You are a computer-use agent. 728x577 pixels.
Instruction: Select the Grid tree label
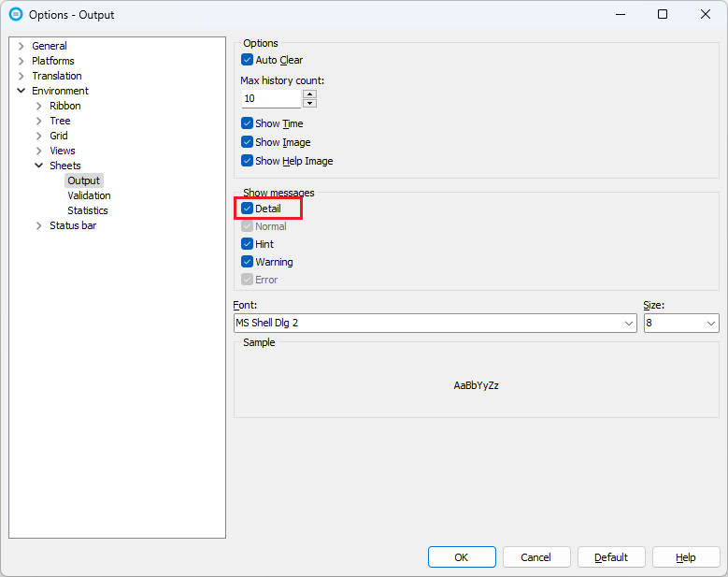59,136
